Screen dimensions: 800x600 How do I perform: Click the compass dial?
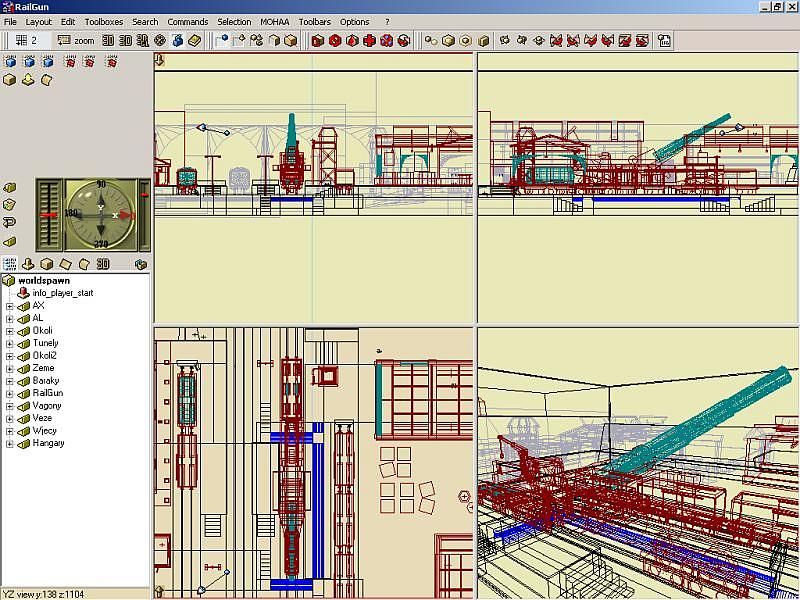pyautogui.click(x=101, y=215)
